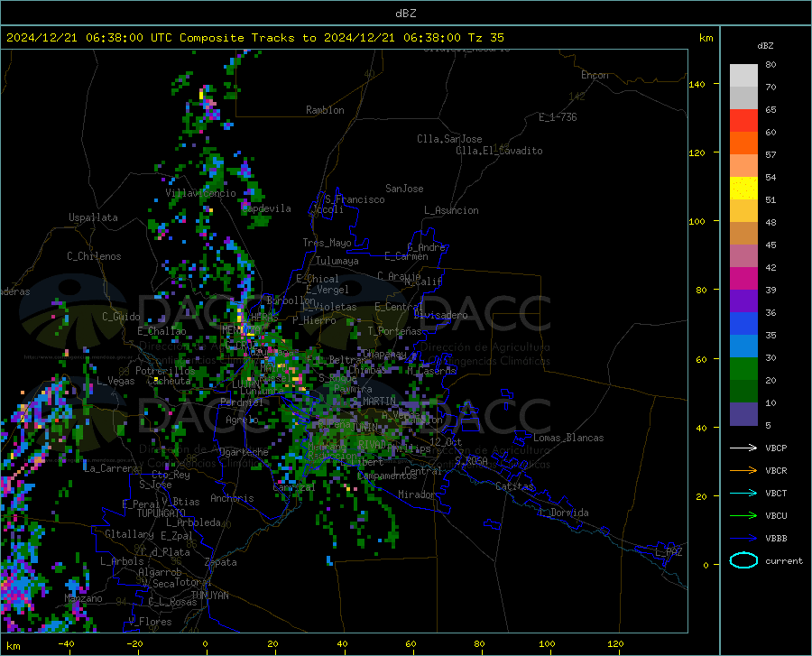Screen dimensions: 812x656
Task: Click the 'Potrerillos' place label
Action: [x=165, y=371]
